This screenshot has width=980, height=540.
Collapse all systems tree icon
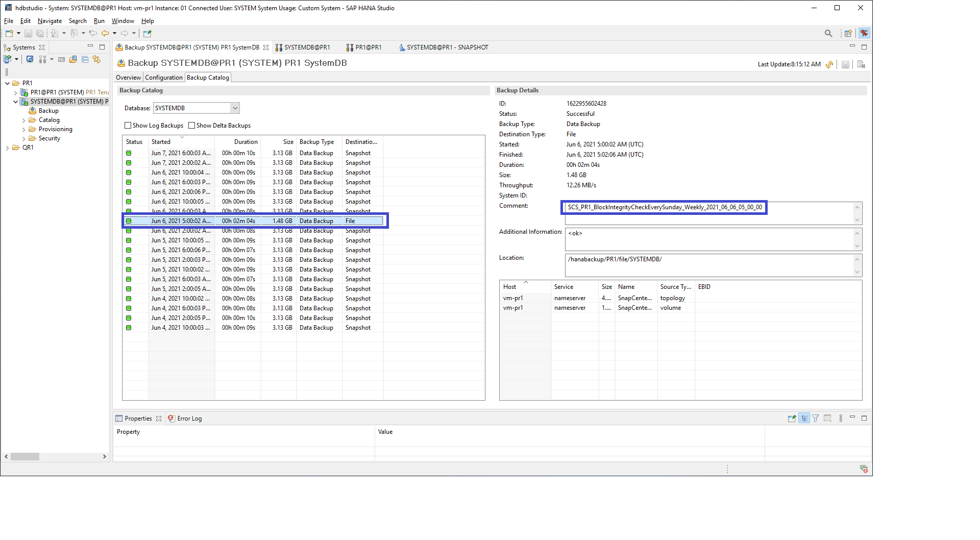(85, 60)
